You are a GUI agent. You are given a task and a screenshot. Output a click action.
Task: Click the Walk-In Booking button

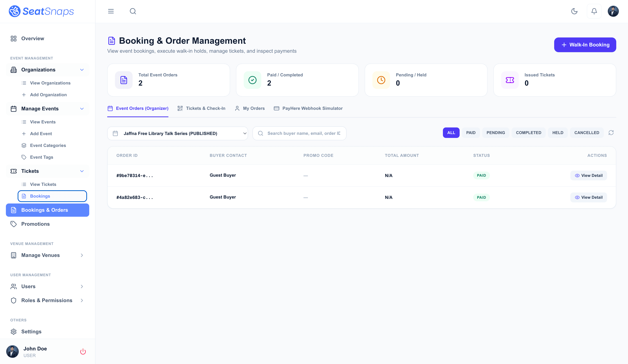coord(585,45)
